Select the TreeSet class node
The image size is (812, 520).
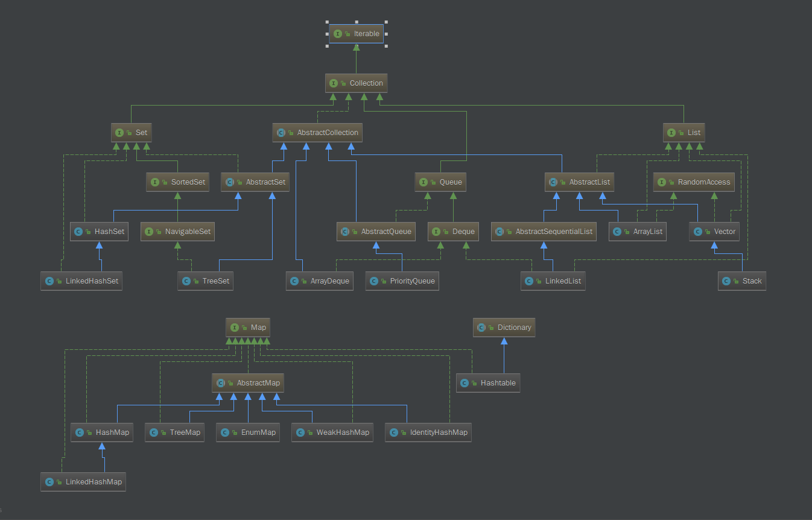[x=206, y=281]
